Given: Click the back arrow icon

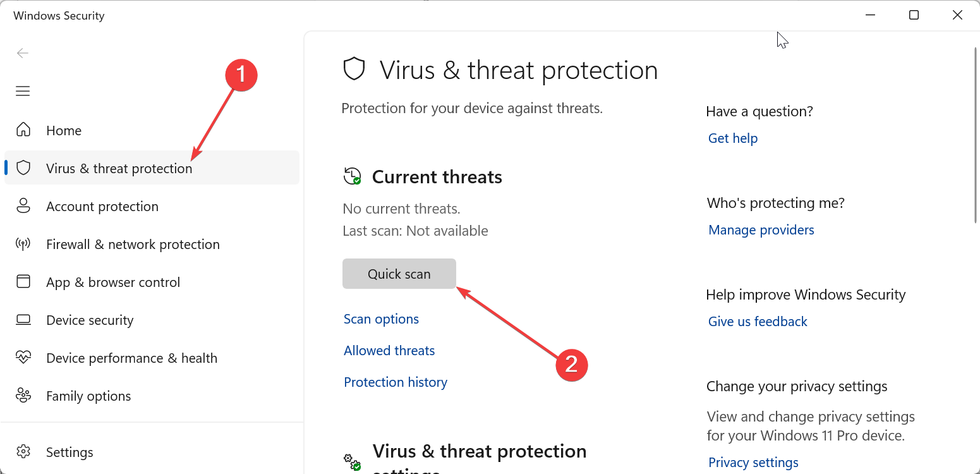Looking at the screenshot, I should coord(23,53).
